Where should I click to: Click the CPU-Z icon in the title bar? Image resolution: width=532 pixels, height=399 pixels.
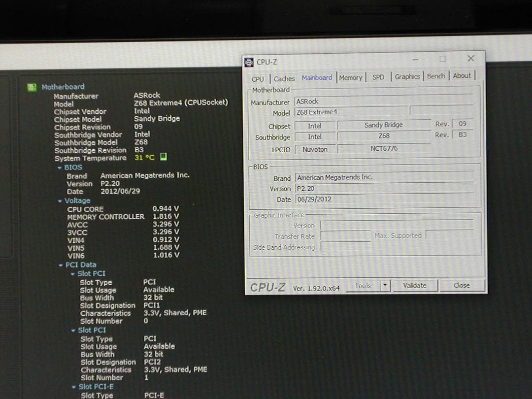coord(250,62)
